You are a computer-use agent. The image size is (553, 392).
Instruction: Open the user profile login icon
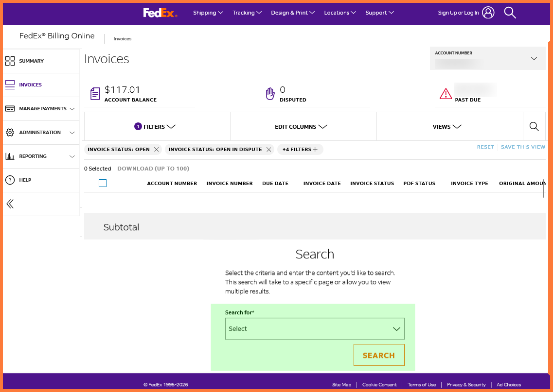point(488,13)
